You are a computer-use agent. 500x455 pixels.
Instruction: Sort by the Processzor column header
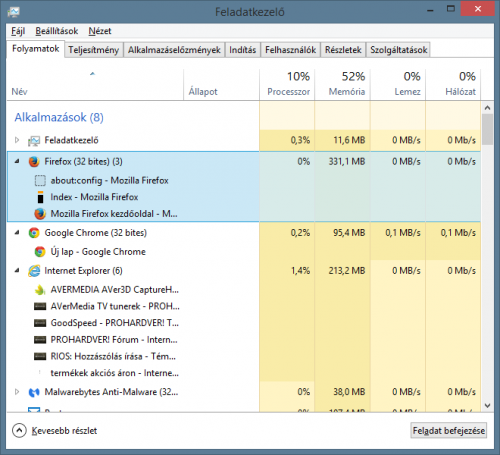pyautogui.click(x=287, y=85)
